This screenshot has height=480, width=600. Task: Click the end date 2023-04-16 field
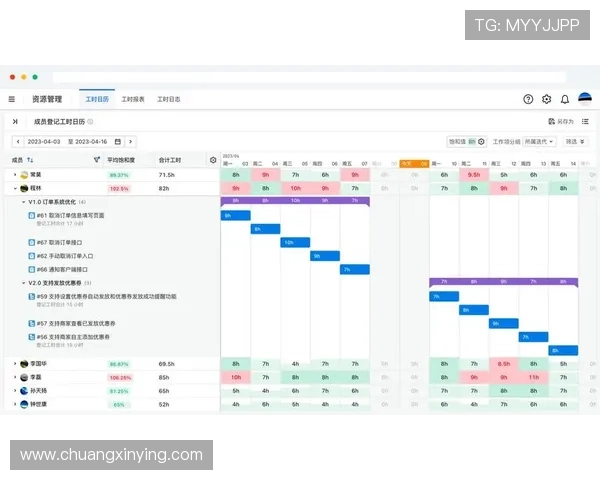point(91,142)
